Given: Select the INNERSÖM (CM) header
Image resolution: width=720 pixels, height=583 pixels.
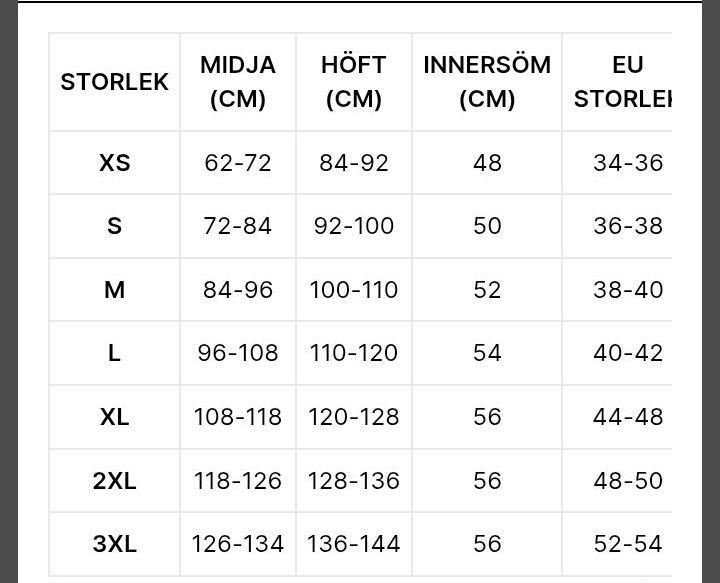Looking at the screenshot, I should click(487, 82).
